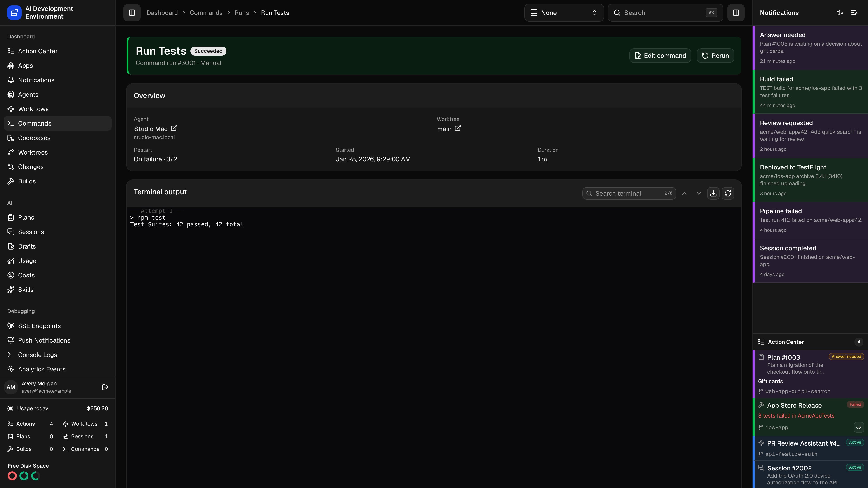Refresh the terminal output
The width and height of the screenshot is (868, 488).
728,193
